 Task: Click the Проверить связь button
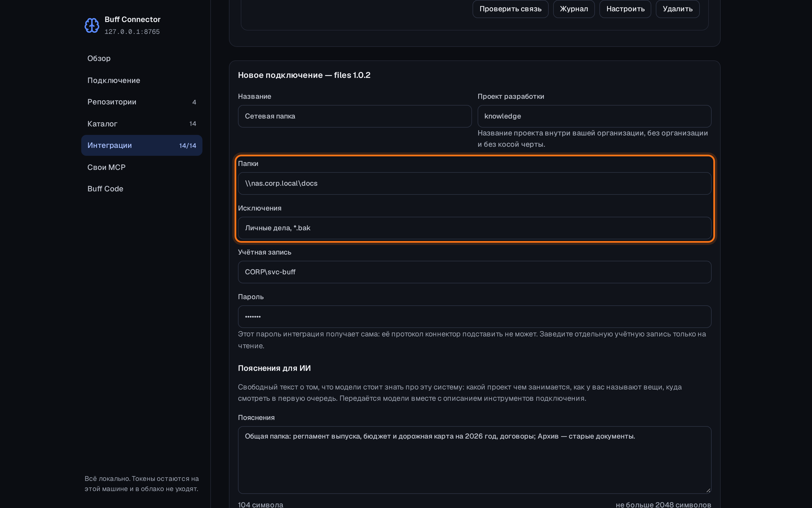tap(510, 9)
